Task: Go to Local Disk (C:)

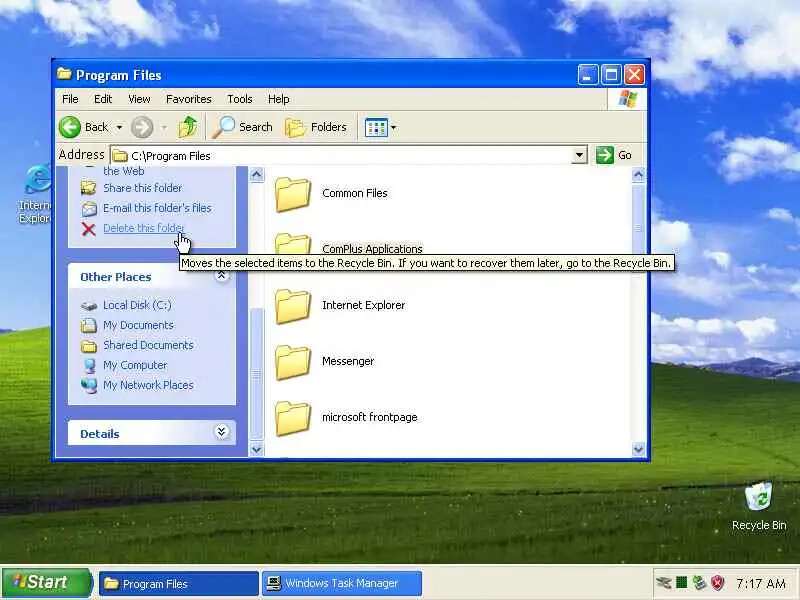Action: [137, 305]
